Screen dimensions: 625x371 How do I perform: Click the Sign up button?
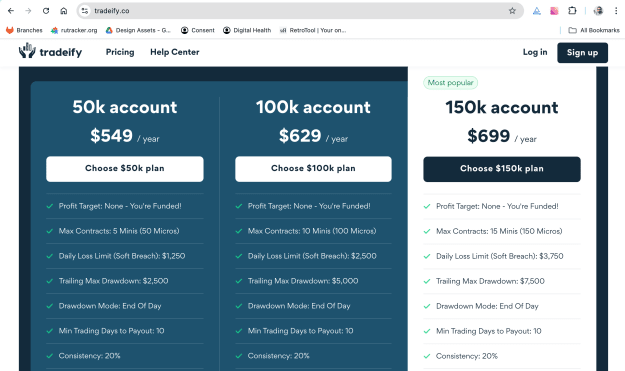pos(582,53)
